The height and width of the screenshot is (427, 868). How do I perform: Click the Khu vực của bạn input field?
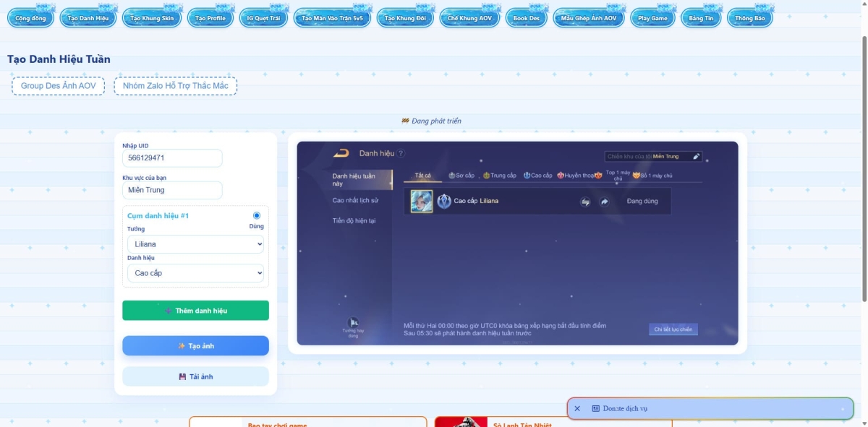click(172, 190)
